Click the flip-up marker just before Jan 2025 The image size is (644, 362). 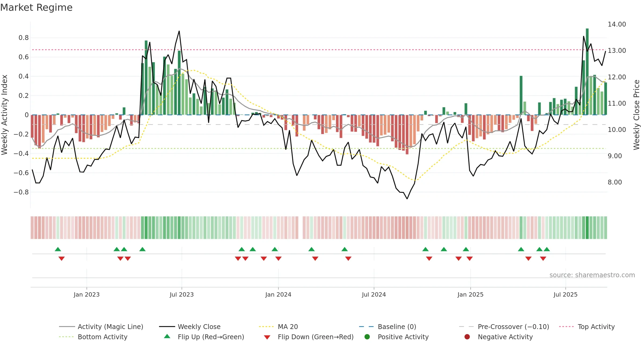tap(466, 249)
